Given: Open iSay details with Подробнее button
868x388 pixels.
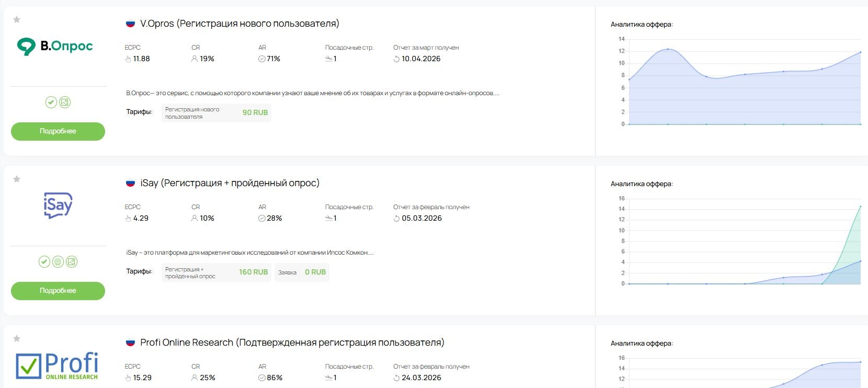Looking at the screenshot, I should click(58, 291).
